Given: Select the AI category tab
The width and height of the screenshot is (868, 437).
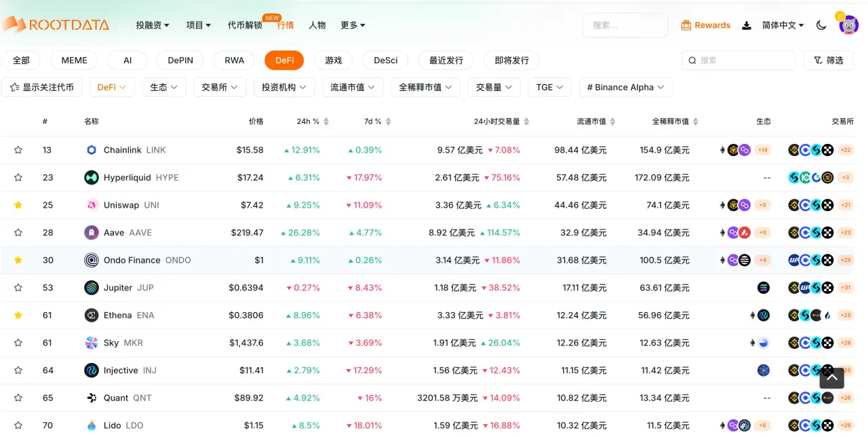Looking at the screenshot, I should (127, 60).
